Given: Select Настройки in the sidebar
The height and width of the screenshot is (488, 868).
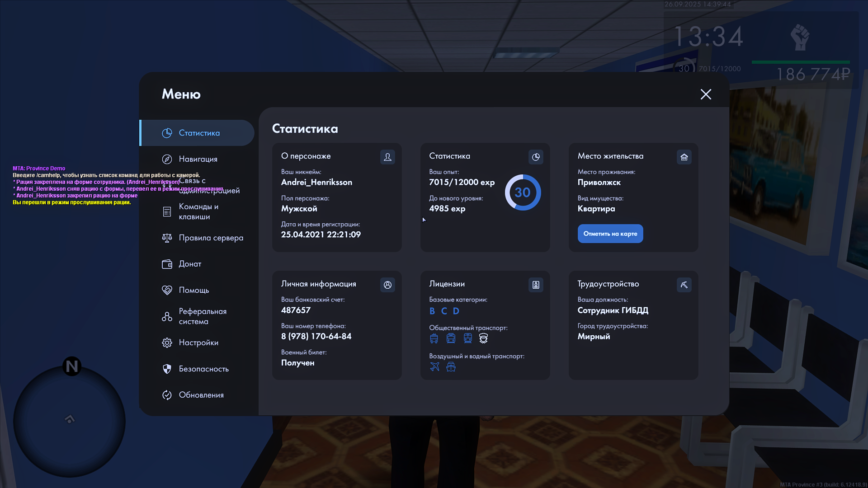Looking at the screenshot, I should point(198,343).
